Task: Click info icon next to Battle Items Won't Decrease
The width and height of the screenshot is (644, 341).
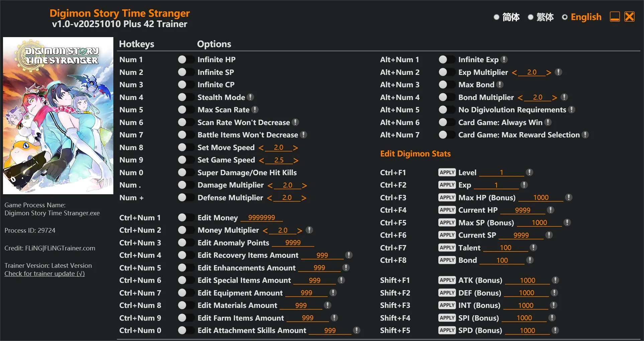Action: (x=303, y=135)
